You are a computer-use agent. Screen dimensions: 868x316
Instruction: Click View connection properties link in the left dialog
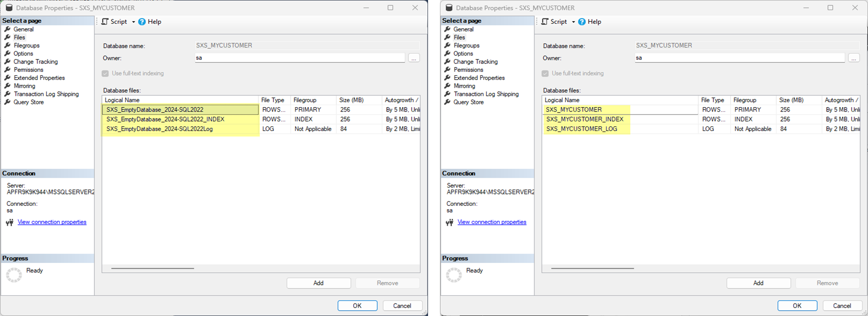[52, 222]
